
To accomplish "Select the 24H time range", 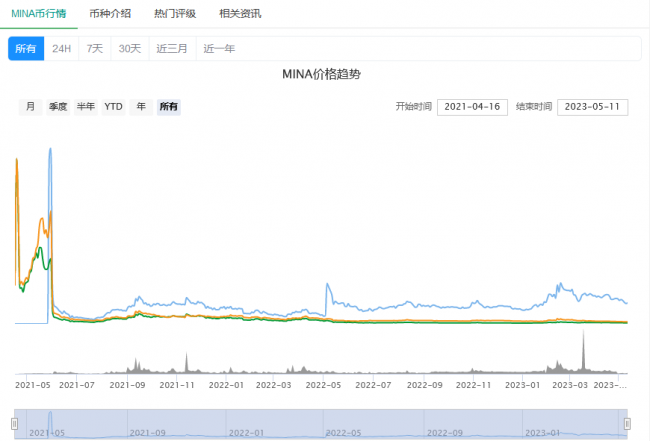I will pyautogui.click(x=62, y=49).
